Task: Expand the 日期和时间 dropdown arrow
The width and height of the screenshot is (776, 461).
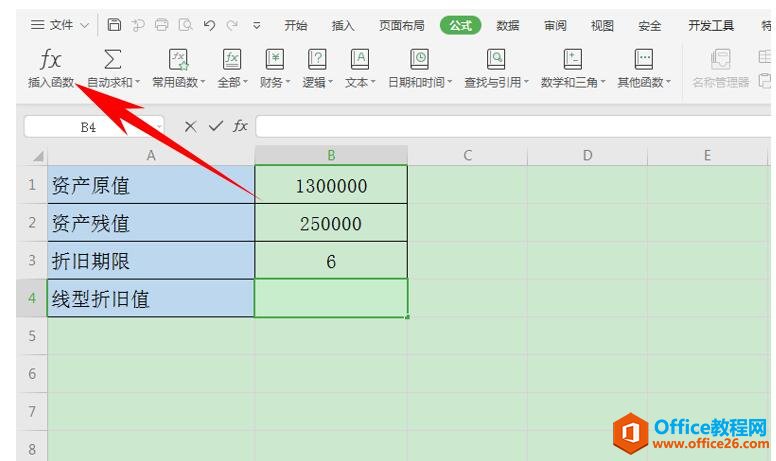Action: pos(449,82)
